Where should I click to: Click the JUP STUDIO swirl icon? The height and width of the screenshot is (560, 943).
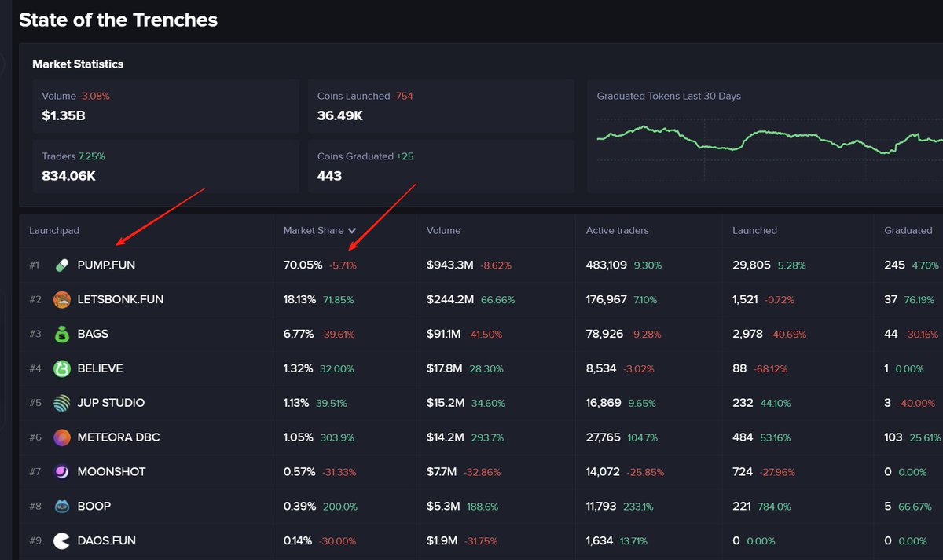click(62, 403)
